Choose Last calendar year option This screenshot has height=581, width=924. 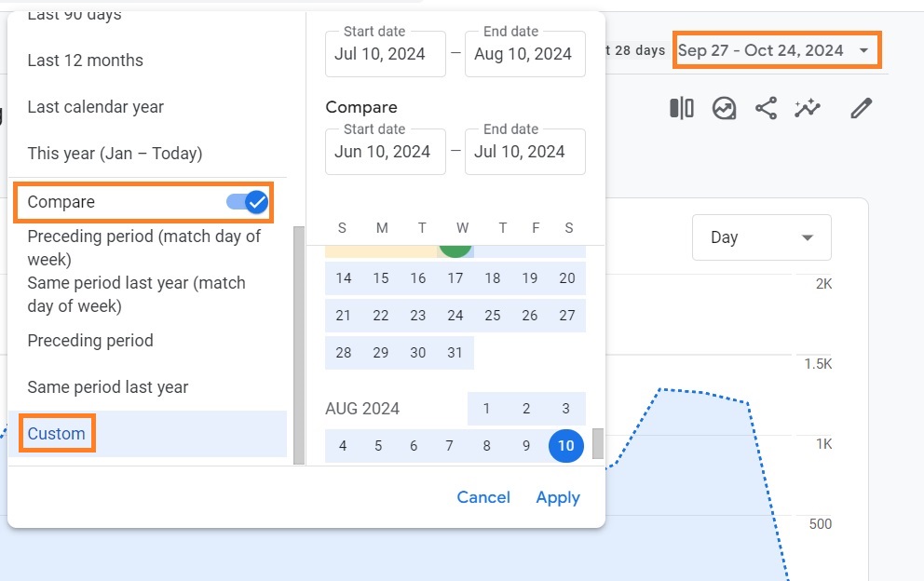point(96,106)
